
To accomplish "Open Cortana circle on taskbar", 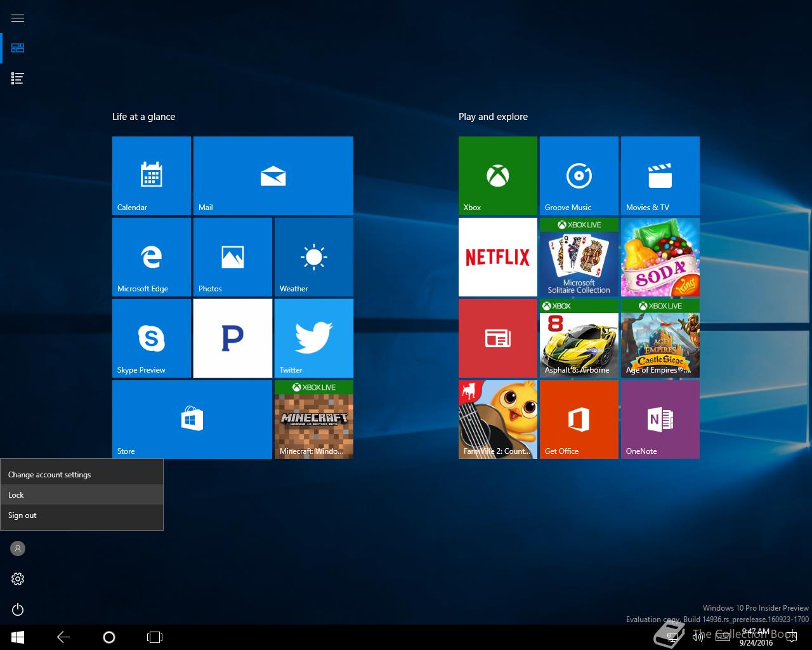I will 109,637.
